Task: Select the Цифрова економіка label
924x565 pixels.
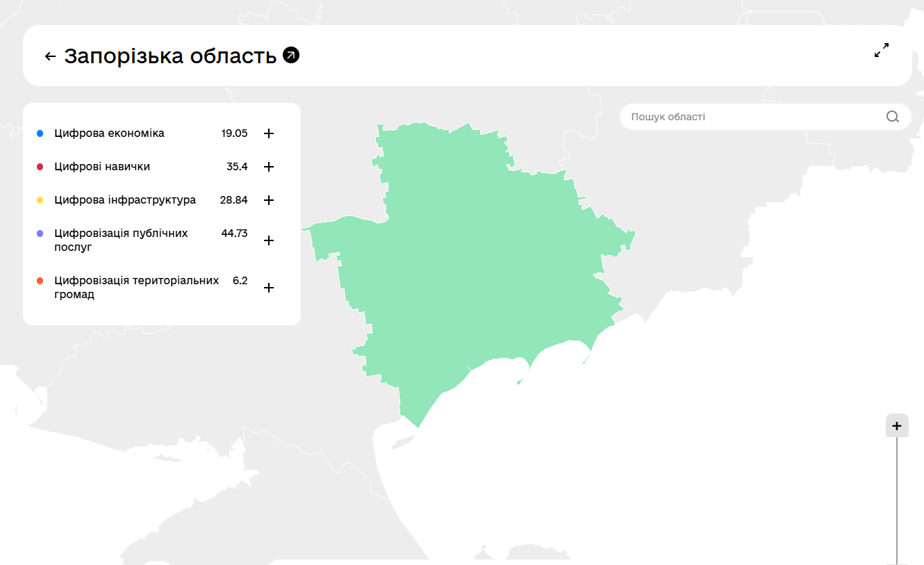Action: (x=109, y=133)
